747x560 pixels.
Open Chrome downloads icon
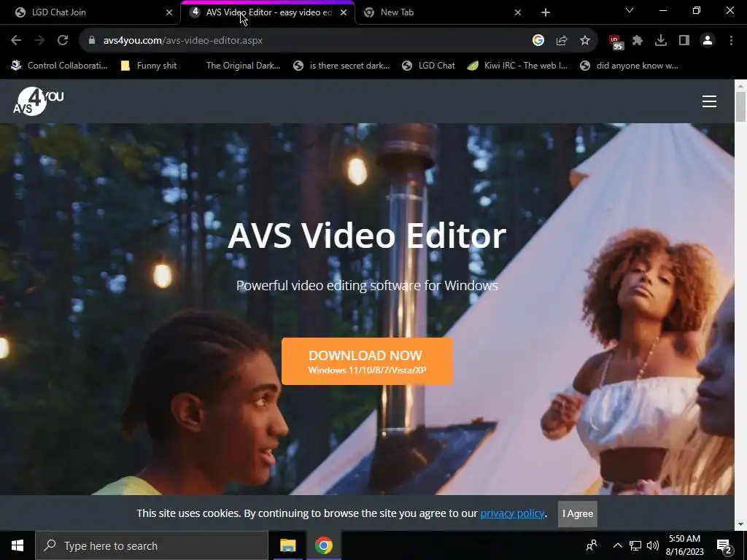click(x=661, y=41)
